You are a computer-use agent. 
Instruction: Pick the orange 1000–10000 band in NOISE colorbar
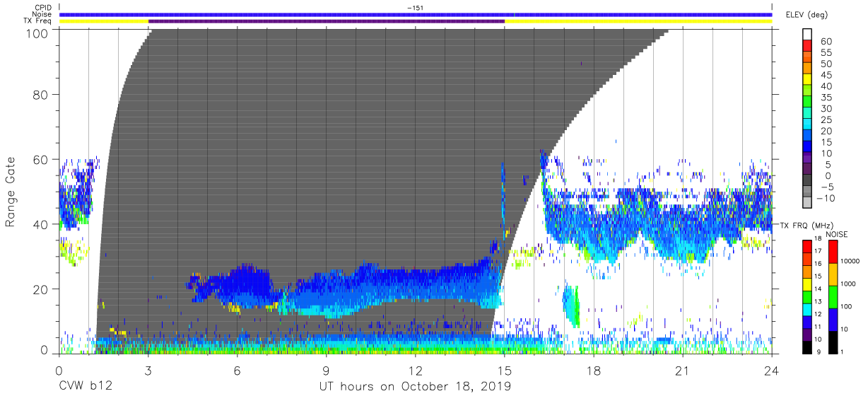point(832,274)
